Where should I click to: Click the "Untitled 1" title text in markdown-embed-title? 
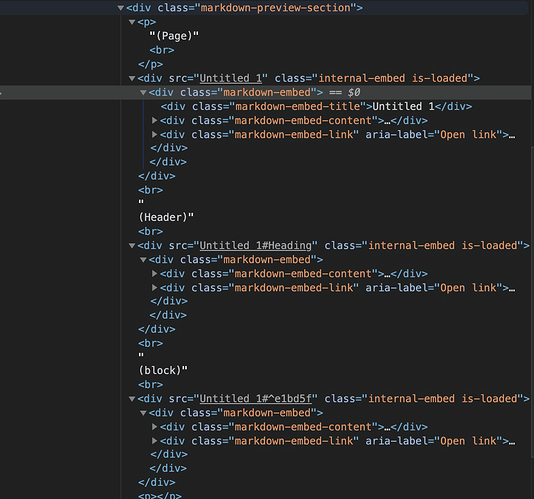(404, 107)
